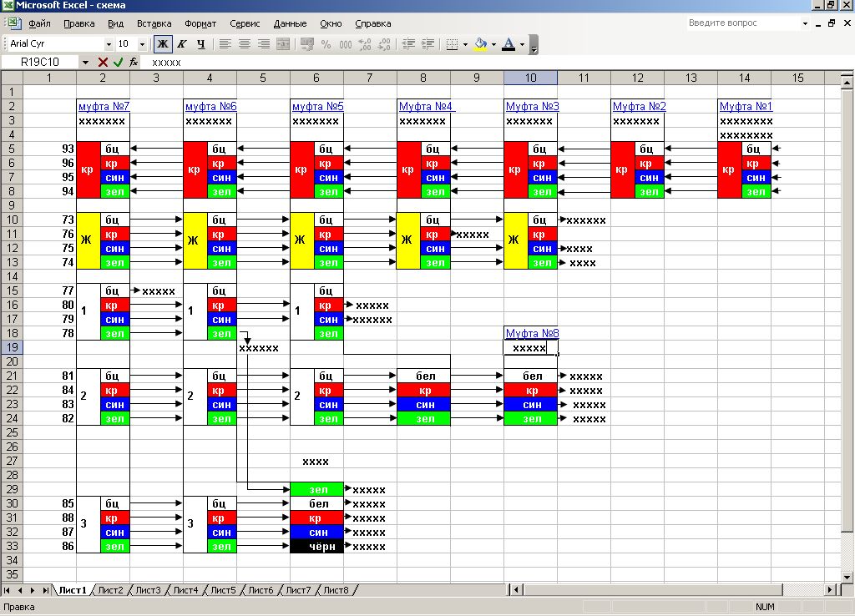Click merge and center icon

(283, 44)
